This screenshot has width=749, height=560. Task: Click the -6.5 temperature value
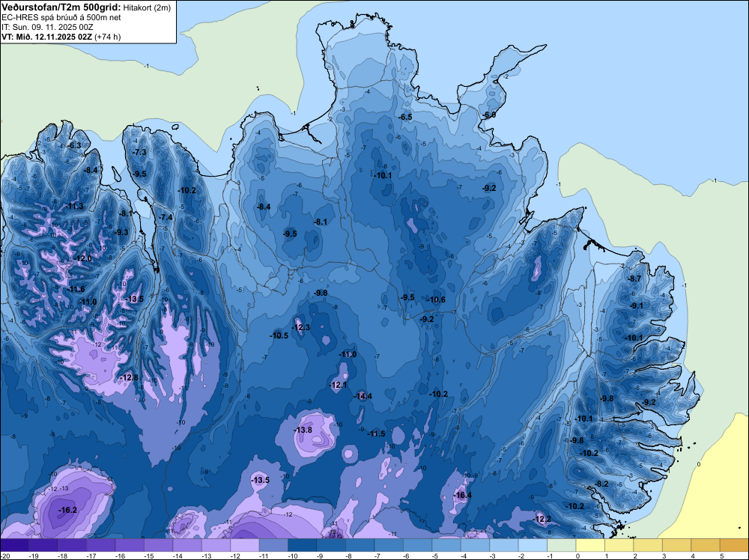pos(405,117)
